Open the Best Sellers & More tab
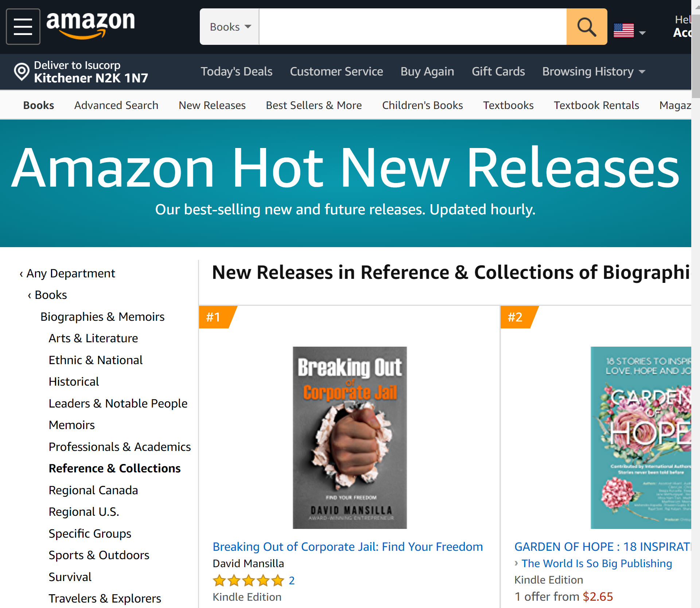 (x=314, y=105)
